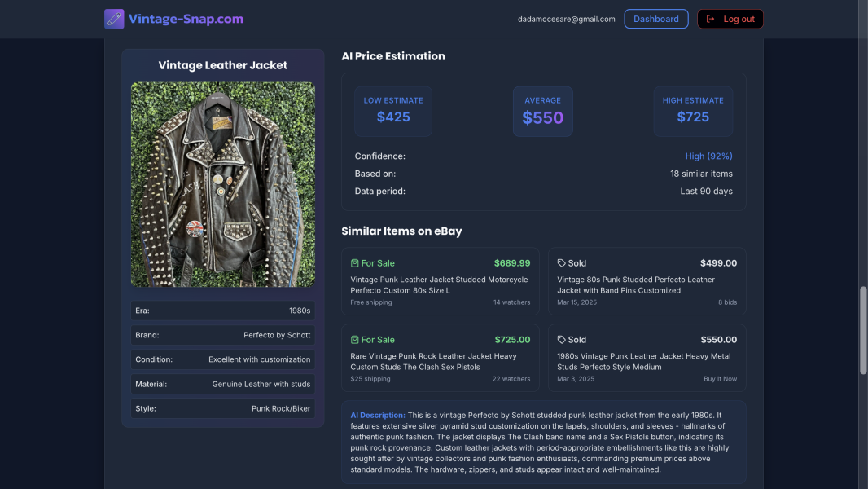Click the Condition value 'Excellent with customization'

coord(260,359)
